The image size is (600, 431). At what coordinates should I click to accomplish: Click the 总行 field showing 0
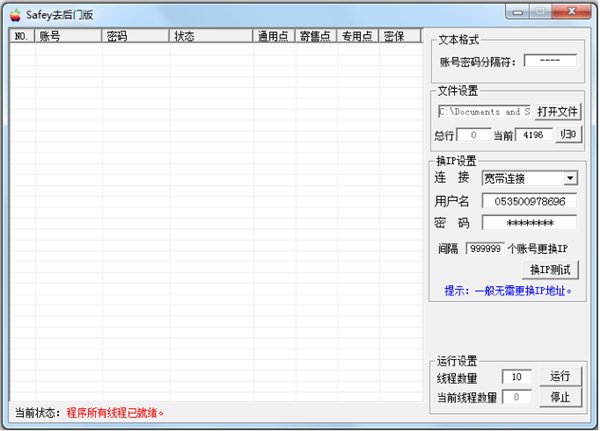point(473,135)
